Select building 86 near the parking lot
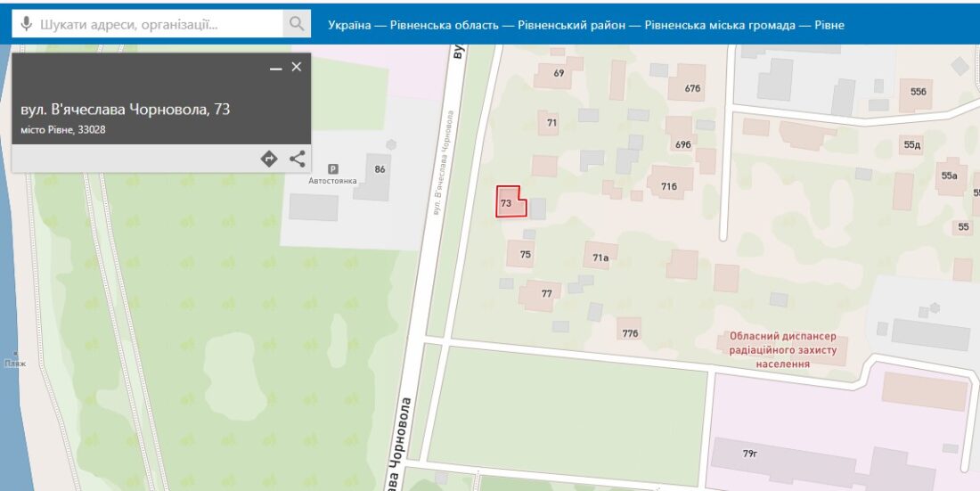This screenshot has height=491, width=980. (379, 171)
